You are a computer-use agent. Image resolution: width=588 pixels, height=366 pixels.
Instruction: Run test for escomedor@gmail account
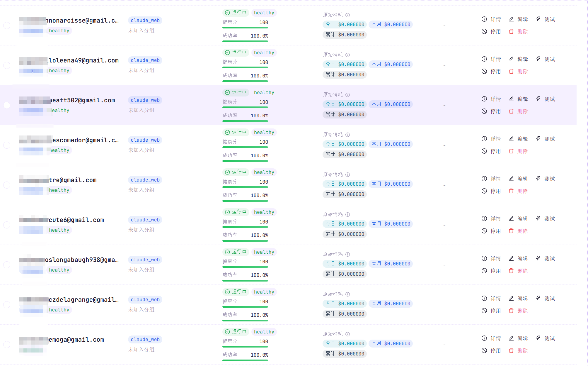tap(545, 139)
